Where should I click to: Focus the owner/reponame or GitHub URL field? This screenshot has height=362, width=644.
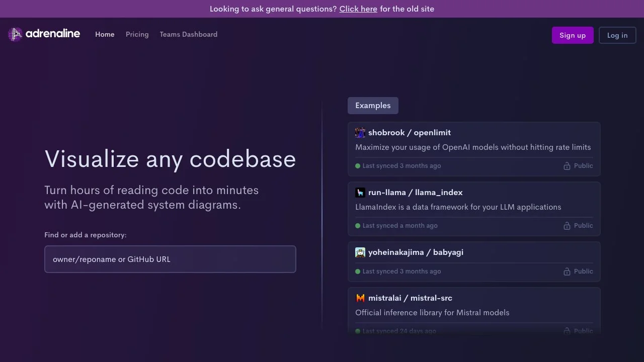(x=170, y=259)
